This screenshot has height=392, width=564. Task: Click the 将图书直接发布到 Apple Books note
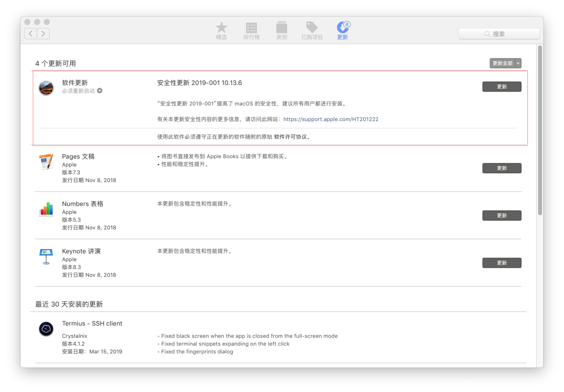[222, 156]
